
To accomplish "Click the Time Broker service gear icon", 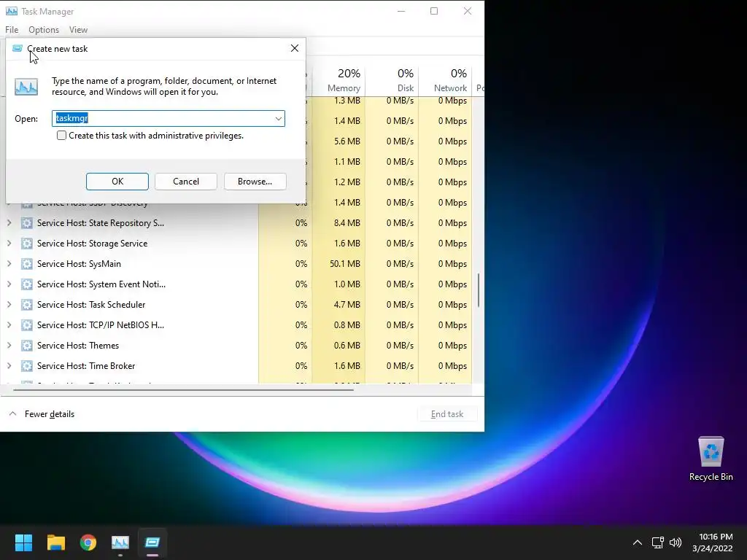I will click(x=27, y=366).
